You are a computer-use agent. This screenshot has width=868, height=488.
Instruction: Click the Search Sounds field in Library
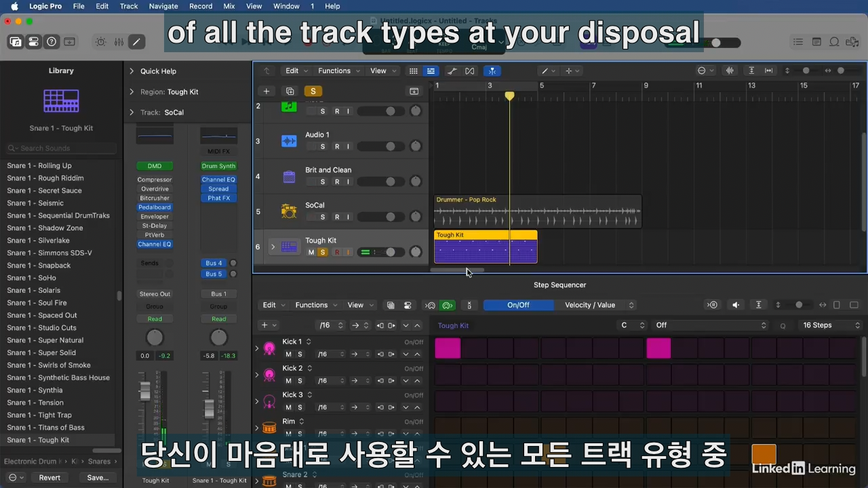click(x=61, y=148)
